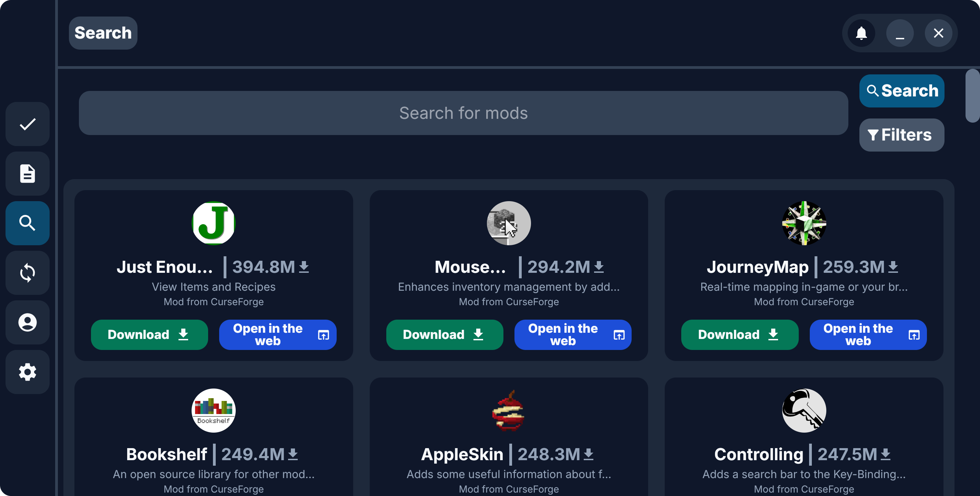Screen dimensions: 980x496
Task: Click the vertical scrollbar thumb
Action: click(x=973, y=96)
